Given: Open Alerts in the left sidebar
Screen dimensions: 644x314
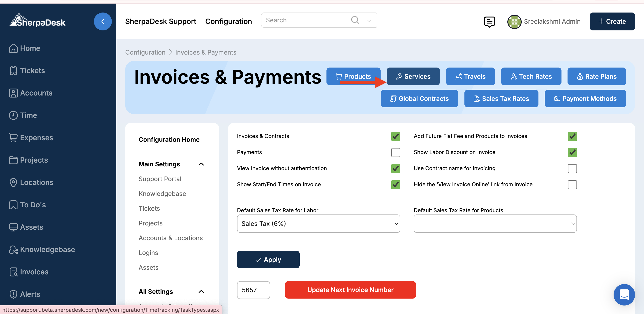Looking at the screenshot, I should pos(30,294).
